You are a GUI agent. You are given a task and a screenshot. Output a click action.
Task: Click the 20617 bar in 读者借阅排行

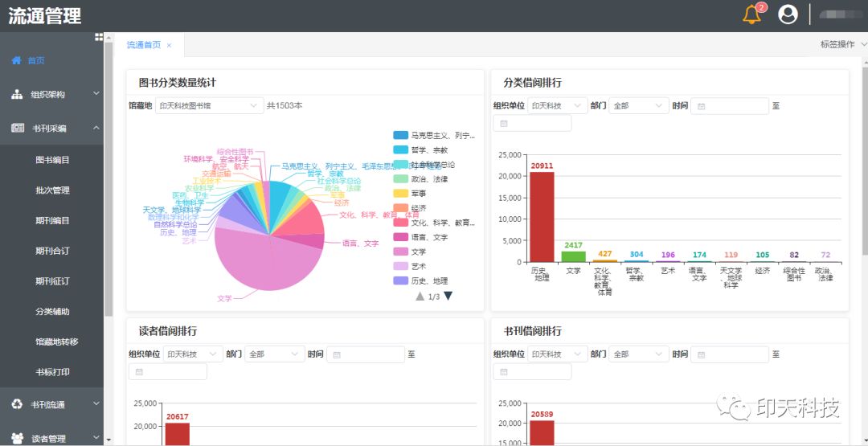coord(177,434)
